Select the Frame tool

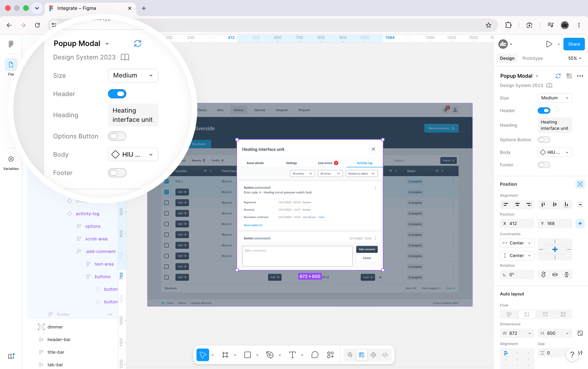225,355
